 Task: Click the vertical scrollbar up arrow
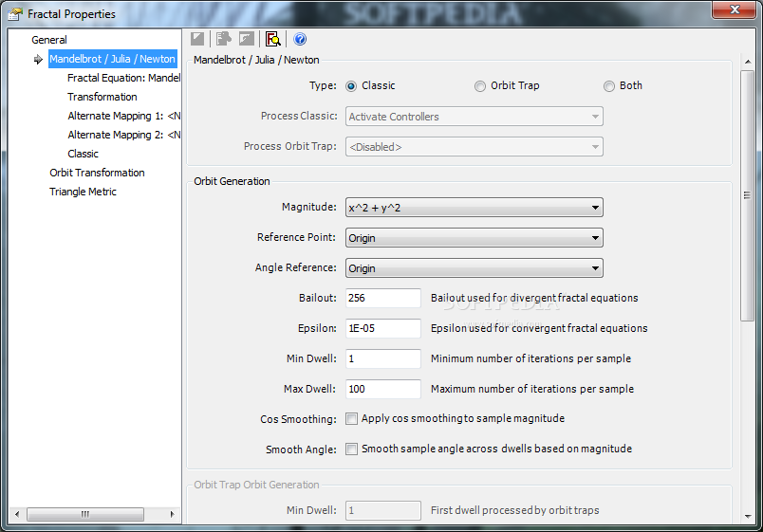748,62
